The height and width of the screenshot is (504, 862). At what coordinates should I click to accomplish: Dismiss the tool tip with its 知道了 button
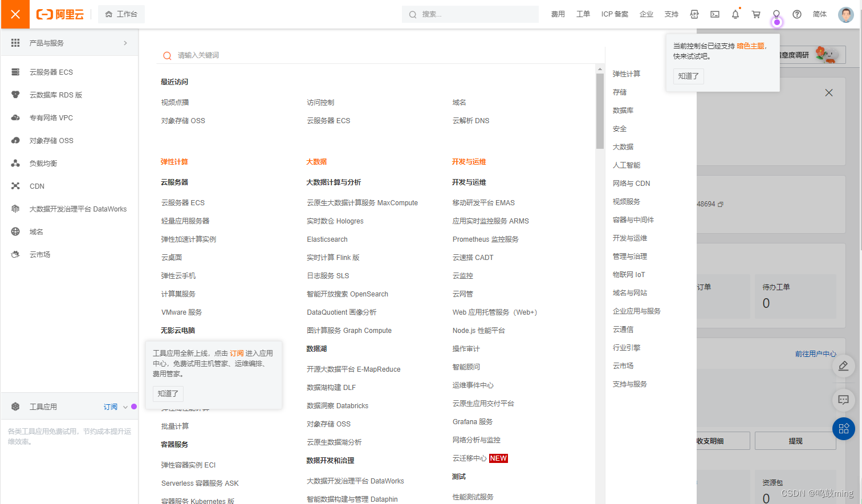tap(168, 393)
